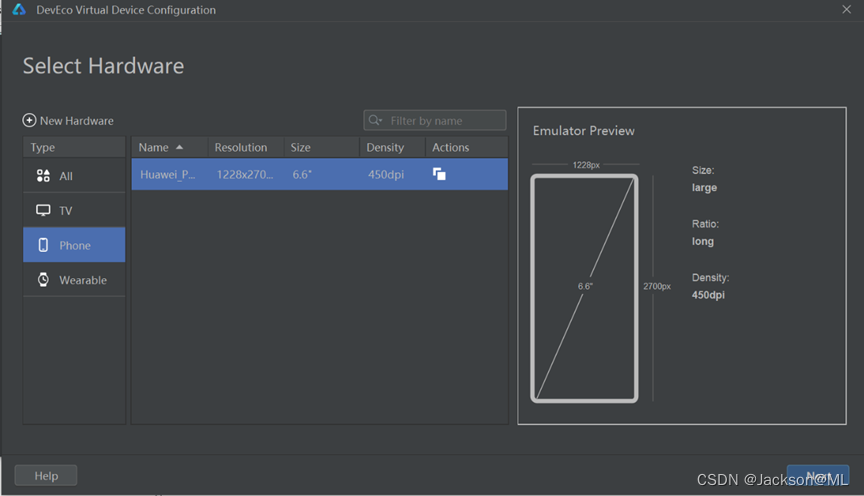Select the Phone device type
864x496 pixels.
click(x=74, y=245)
